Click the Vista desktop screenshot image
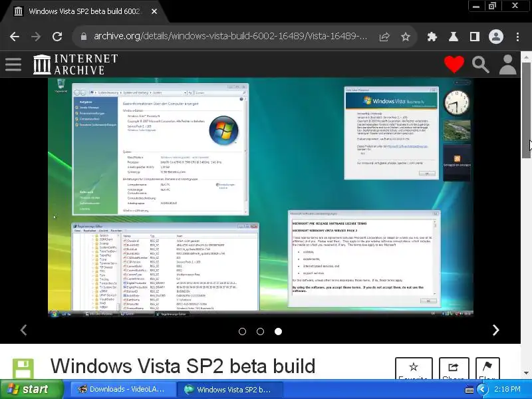532x399 pixels. [260, 198]
